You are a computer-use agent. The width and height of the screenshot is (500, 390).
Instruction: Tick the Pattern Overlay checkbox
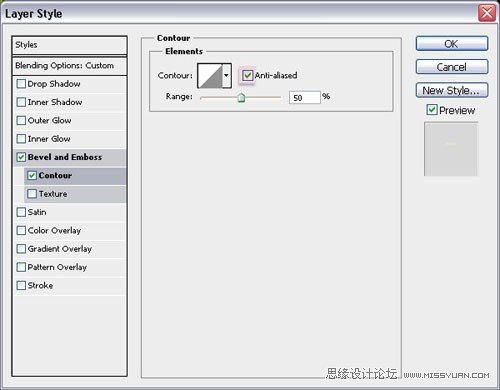(21, 267)
